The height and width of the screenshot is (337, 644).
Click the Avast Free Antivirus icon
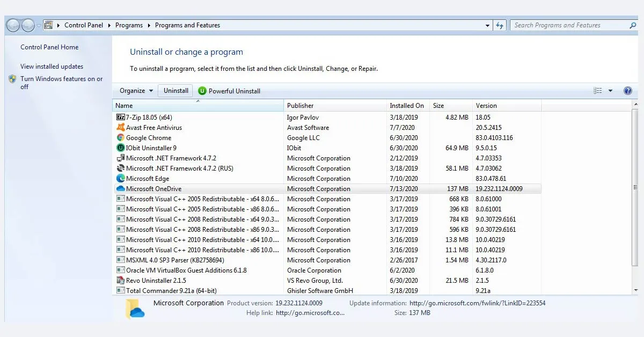pos(121,127)
